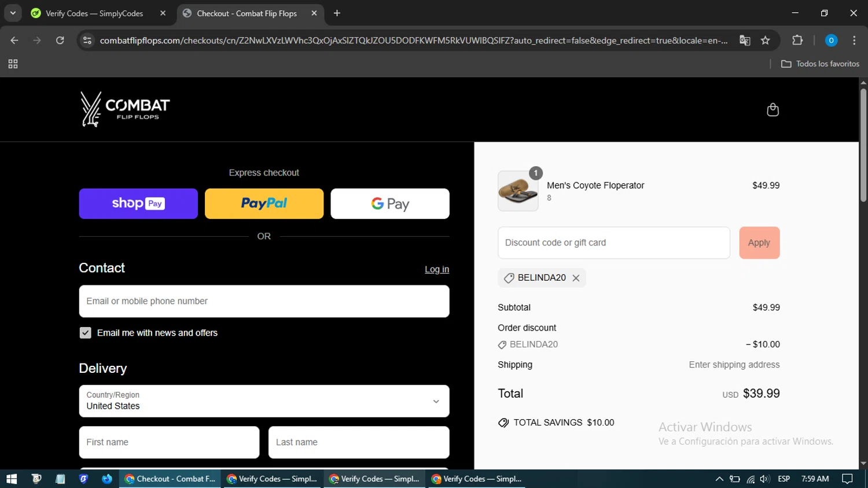Open the Bitwarden shield taskbar icon
The image size is (868, 488).
83,479
